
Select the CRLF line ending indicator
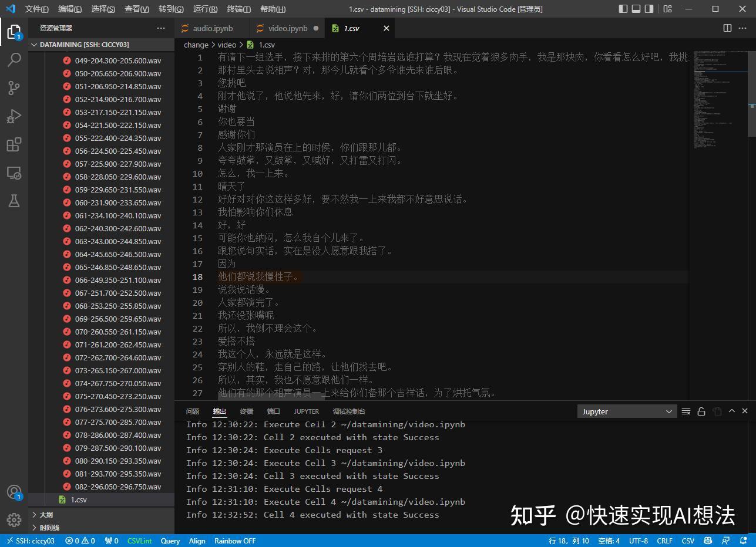pyautogui.click(x=664, y=541)
